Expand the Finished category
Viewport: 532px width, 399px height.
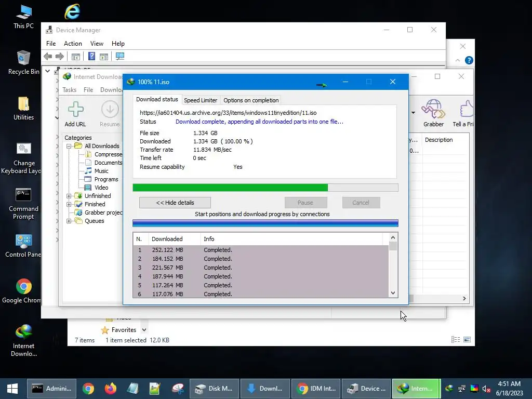pos(69,204)
